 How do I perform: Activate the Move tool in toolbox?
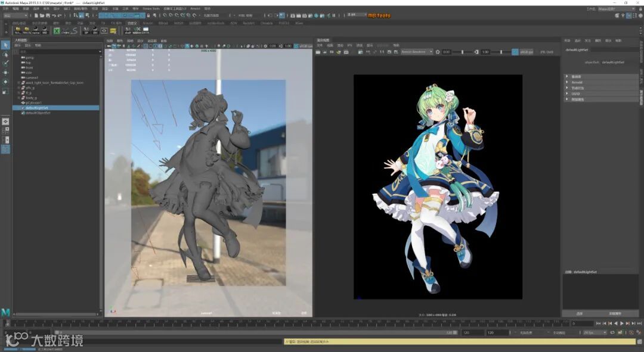tap(5, 73)
